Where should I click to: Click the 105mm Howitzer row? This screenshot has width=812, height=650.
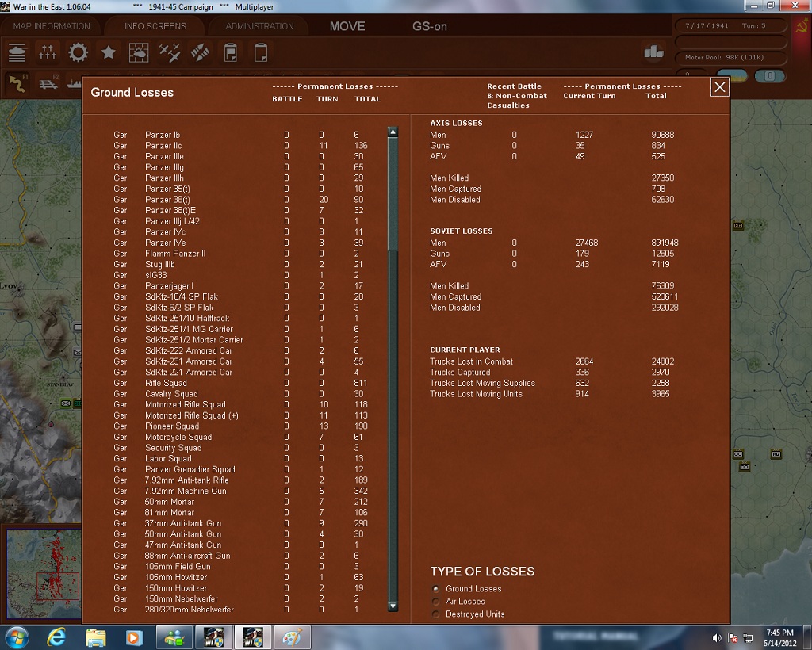pyautogui.click(x=239, y=578)
